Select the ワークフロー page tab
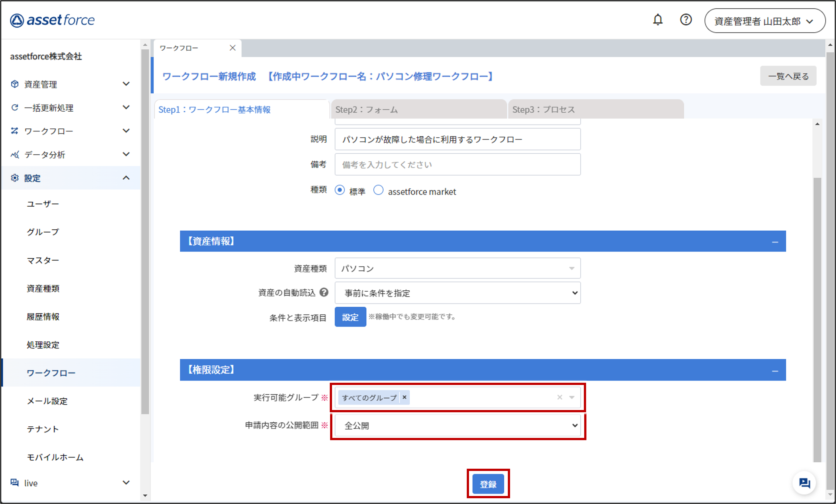The height and width of the screenshot is (504, 836). point(198,48)
